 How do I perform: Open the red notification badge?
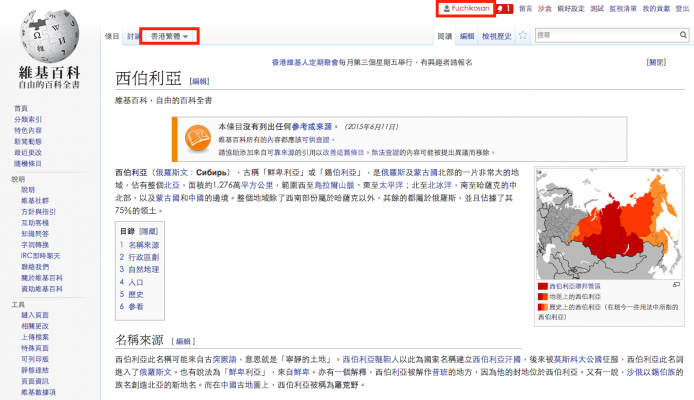(506, 8)
